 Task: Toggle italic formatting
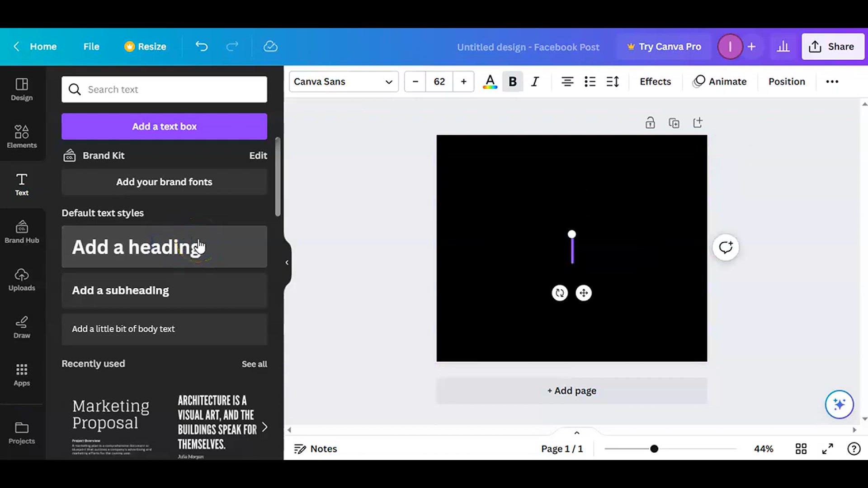click(535, 82)
